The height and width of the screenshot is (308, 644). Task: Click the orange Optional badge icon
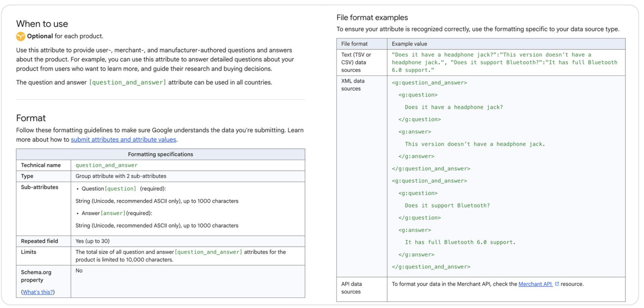click(20, 36)
